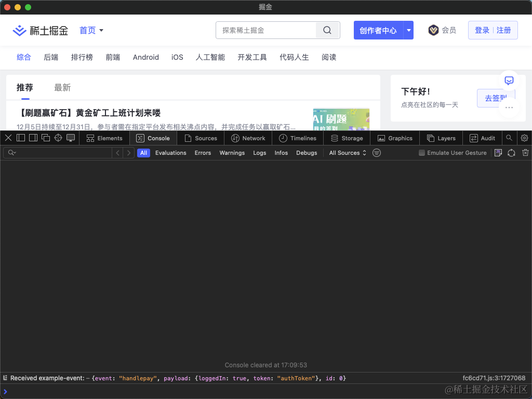Open the 排行榜 category
This screenshot has width=532, height=399.
click(x=82, y=57)
